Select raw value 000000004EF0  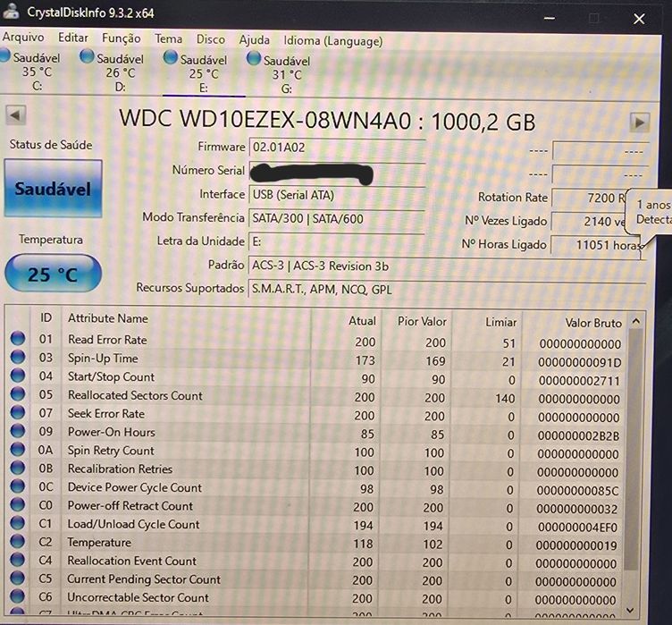pyautogui.click(x=577, y=528)
